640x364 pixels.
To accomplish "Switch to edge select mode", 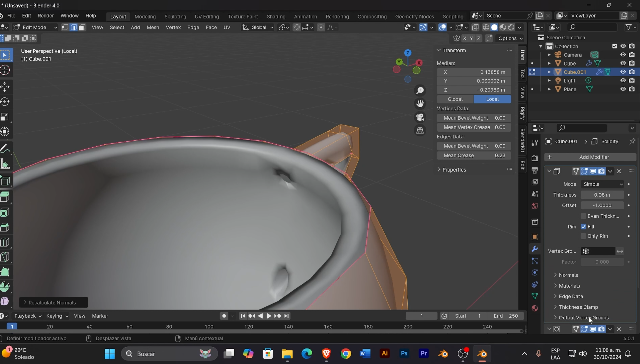I will tap(73, 27).
